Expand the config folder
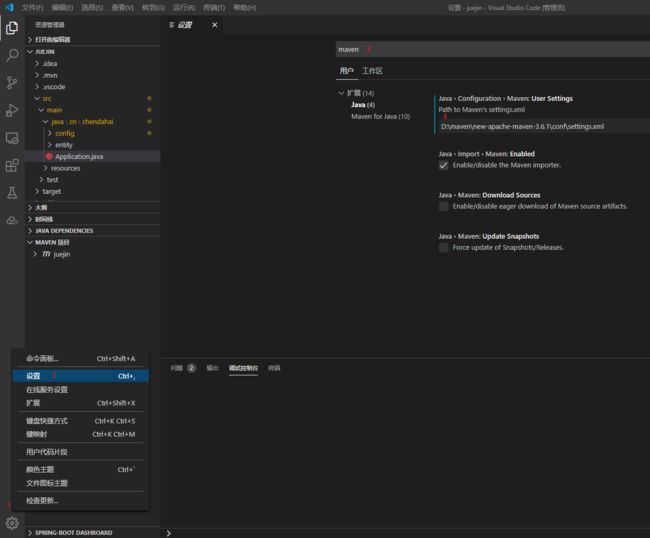Screen dimensions: 650x538 click(50, 133)
